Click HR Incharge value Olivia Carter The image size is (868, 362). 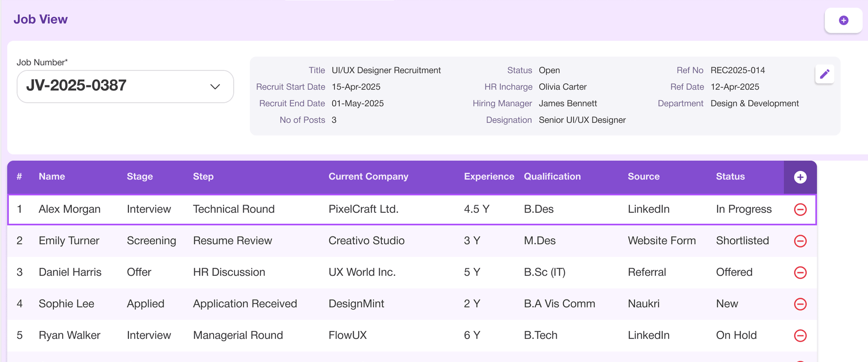562,87
